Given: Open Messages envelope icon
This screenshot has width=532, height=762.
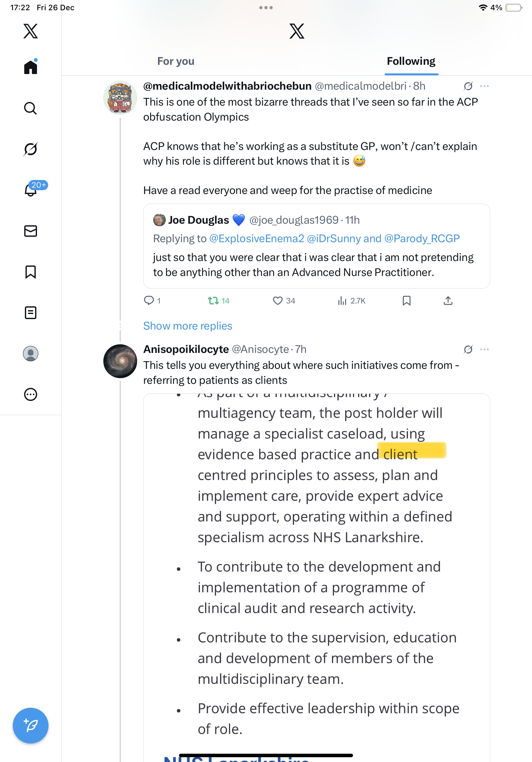Looking at the screenshot, I should [x=31, y=231].
